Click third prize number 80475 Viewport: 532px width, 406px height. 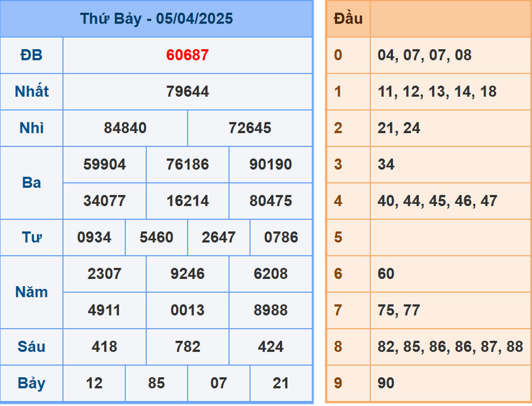click(x=270, y=201)
